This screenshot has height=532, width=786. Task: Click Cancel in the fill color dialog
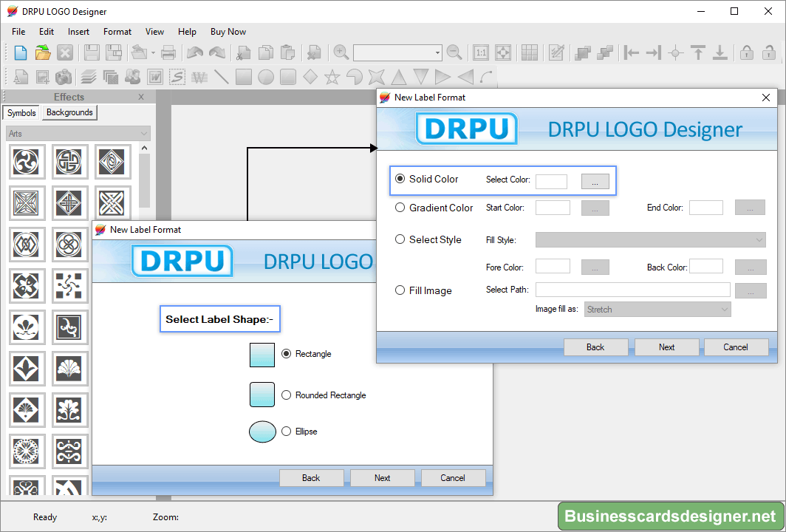tap(736, 347)
